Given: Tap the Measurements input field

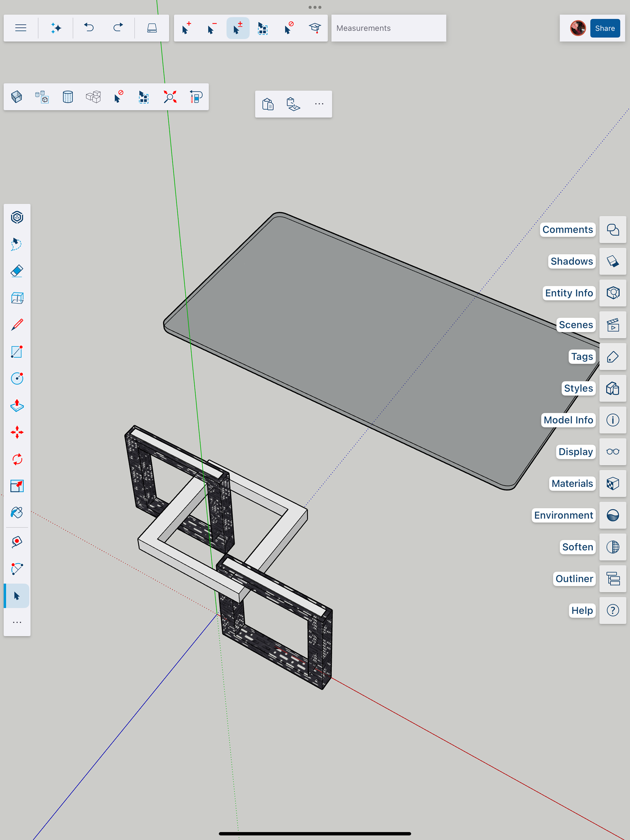Looking at the screenshot, I should point(388,28).
